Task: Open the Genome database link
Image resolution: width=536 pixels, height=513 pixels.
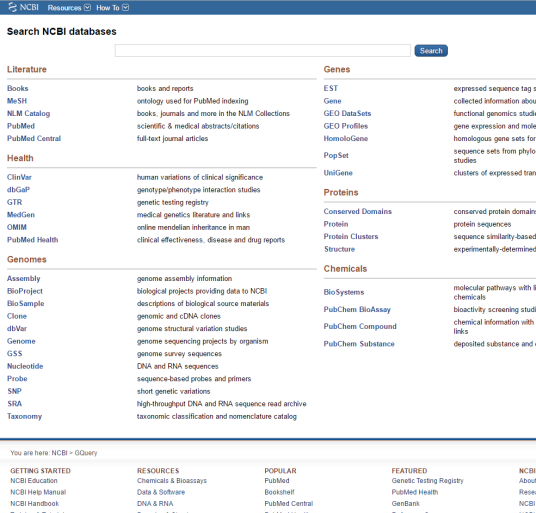Action: click(x=21, y=341)
